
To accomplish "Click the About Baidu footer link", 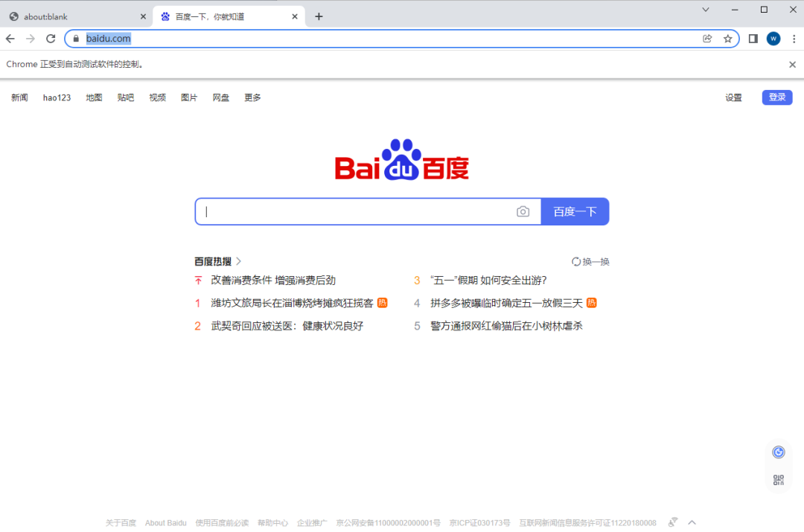I will [165, 523].
